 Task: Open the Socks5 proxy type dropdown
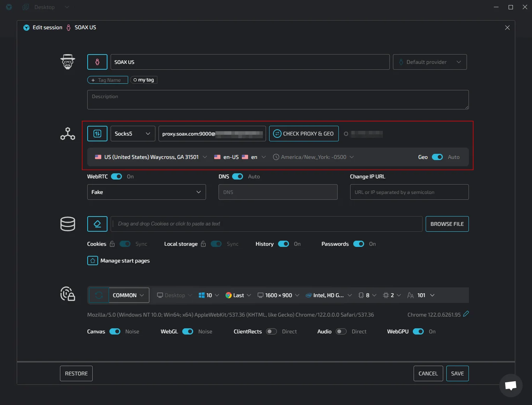tap(133, 134)
